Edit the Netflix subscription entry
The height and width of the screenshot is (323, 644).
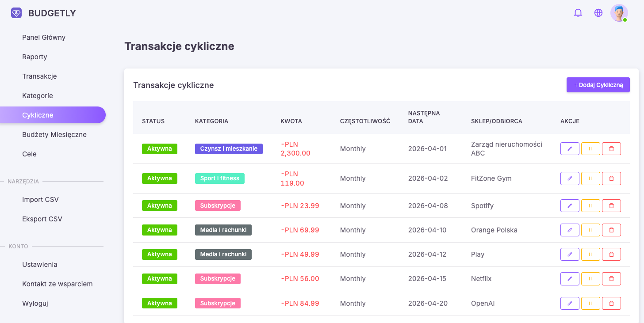click(x=570, y=279)
